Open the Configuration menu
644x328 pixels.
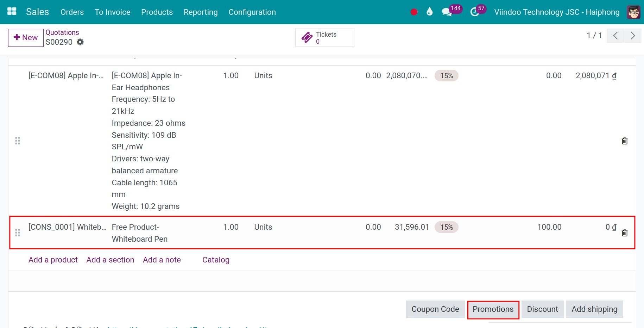pos(252,12)
